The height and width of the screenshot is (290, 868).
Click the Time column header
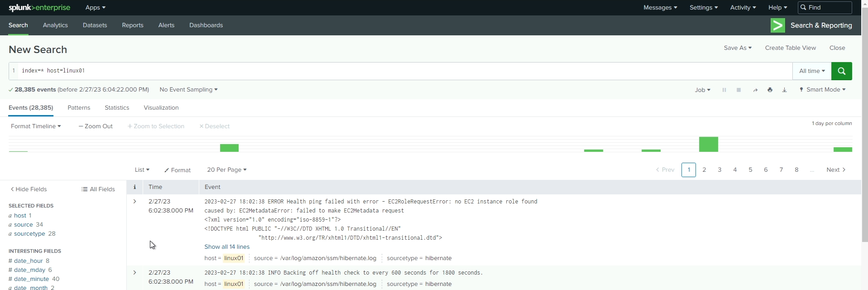(155, 187)
